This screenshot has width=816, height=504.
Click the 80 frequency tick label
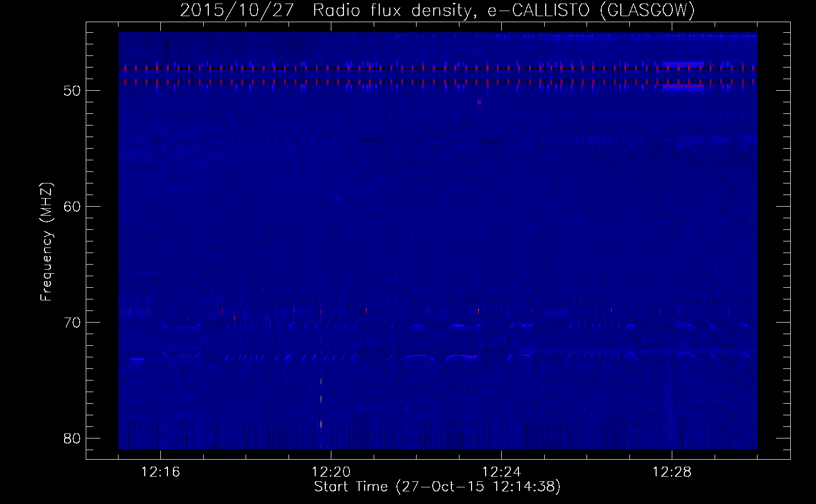pyautogui.click(x=72, y=438)
